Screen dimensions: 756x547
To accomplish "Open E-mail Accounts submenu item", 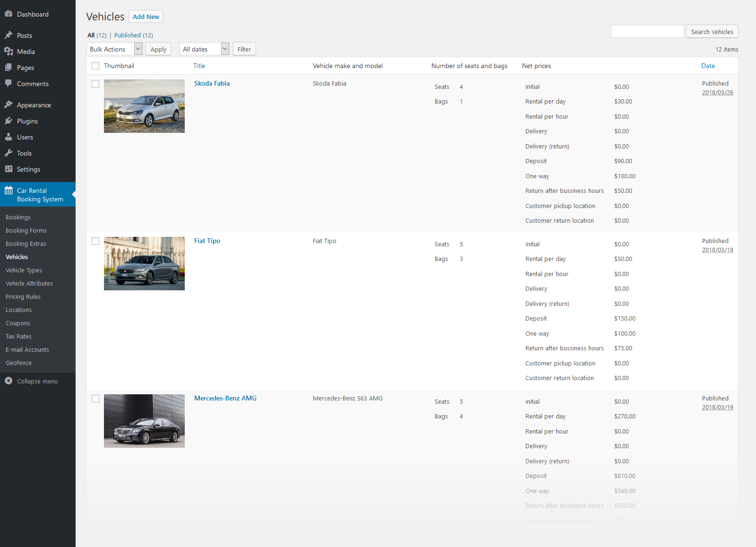I will pos(27,350).
